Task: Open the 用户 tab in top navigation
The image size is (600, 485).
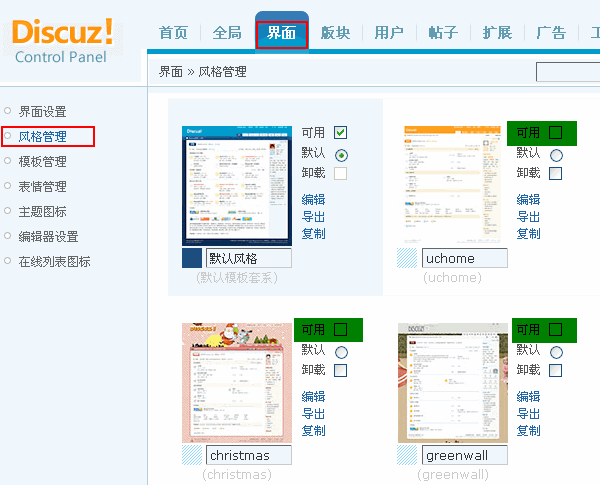Action: click(x=389, y=32)
